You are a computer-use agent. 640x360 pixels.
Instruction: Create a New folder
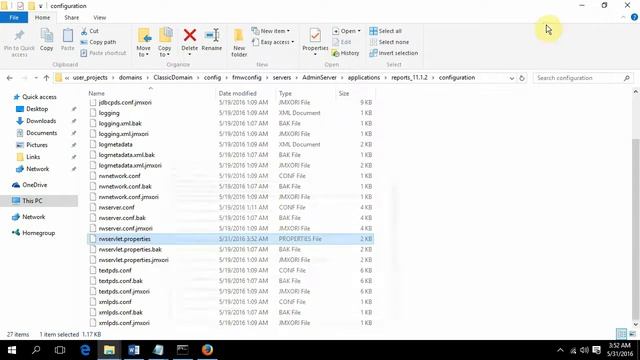pyautogui.click(x=239, y=42)
